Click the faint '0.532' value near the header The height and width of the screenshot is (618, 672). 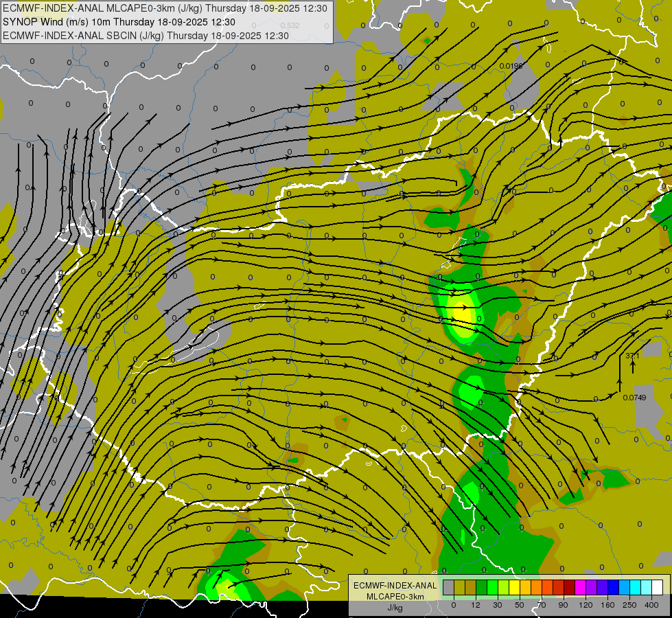(290, 25)
